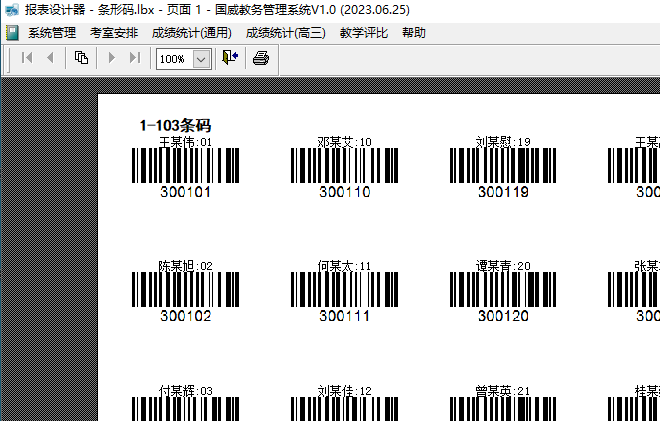Viewport: 660px width, 421px height.
Task: Click the barcode image above 300120
Action: click(503, 289)
